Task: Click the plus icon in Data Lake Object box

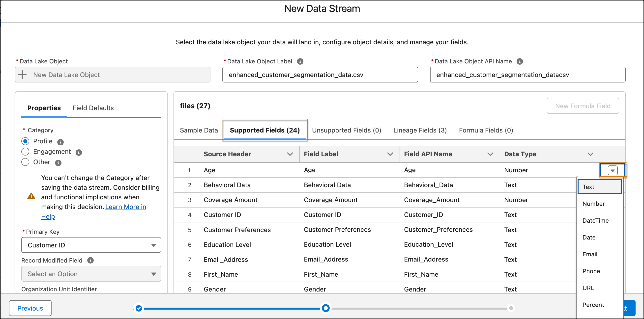Action: coord(23,75)
